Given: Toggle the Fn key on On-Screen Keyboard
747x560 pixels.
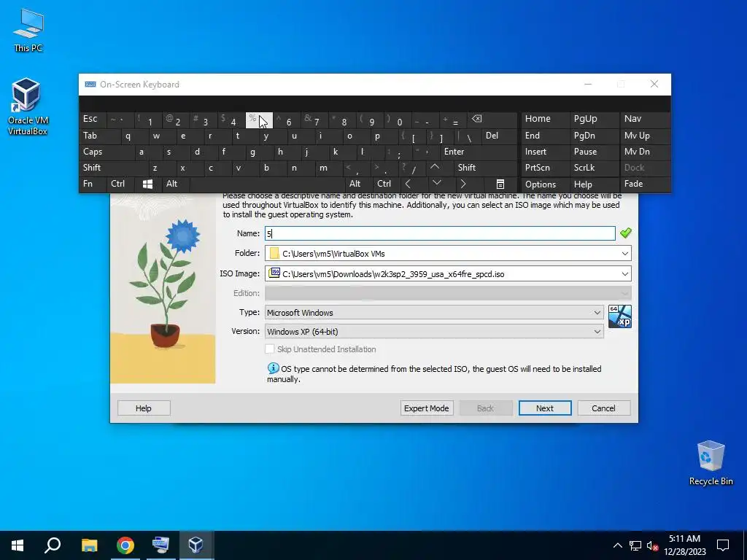Looking at the screenshot, I should 93,184.
